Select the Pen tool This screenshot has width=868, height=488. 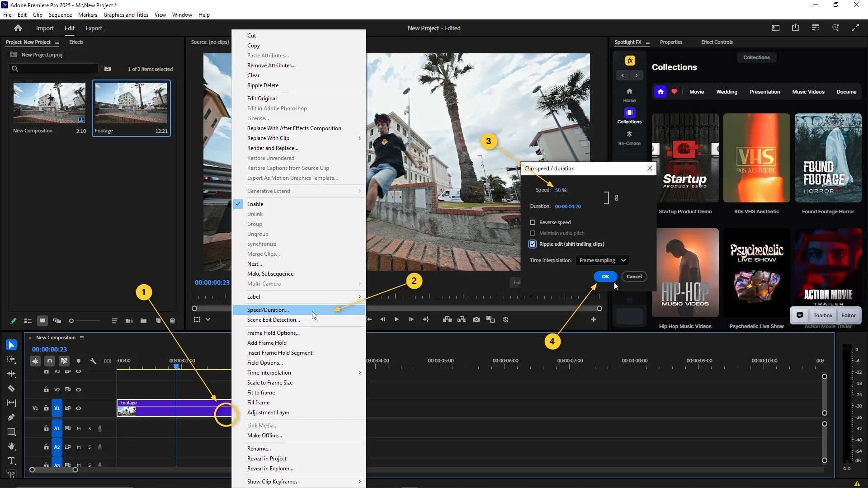[11, 417]
